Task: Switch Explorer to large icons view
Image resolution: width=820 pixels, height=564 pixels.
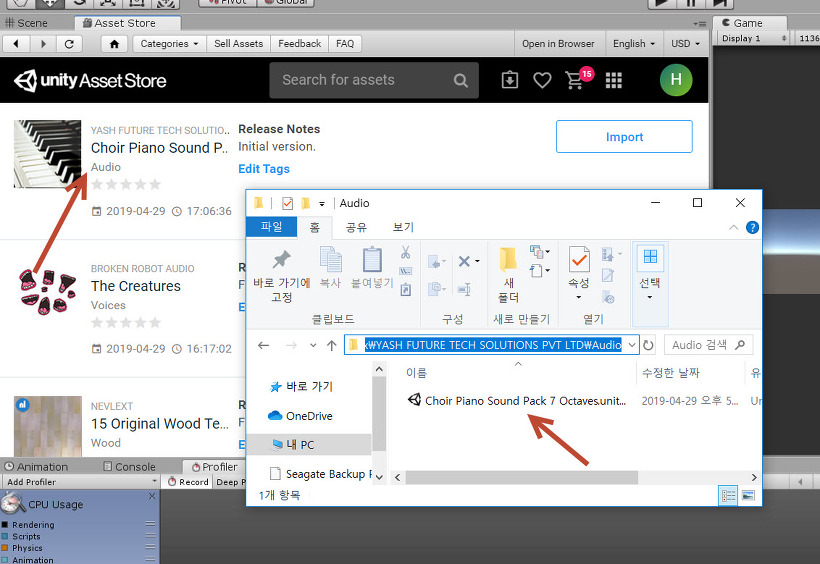Action: click(x=748, y=495)
